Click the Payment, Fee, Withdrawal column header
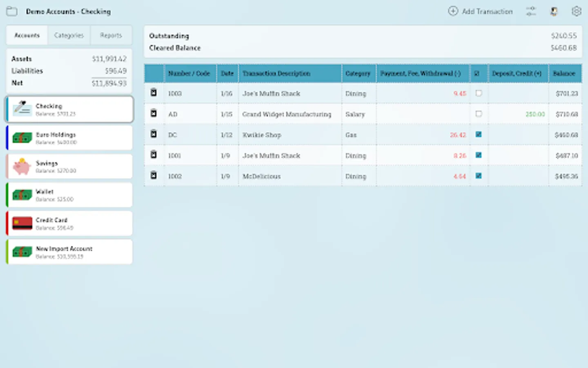This screenshot has width=588, height=368. pos(423,74)
